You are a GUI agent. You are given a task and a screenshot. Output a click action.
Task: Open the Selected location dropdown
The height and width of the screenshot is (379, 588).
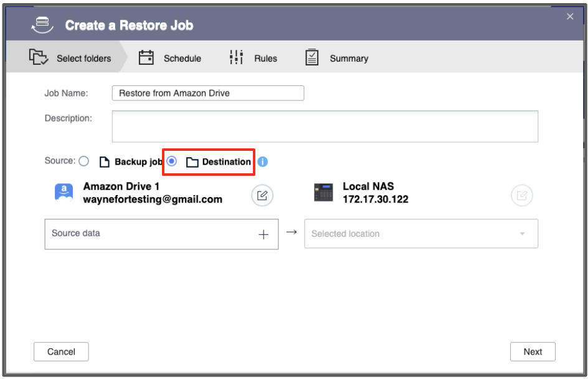coord(411,234)
